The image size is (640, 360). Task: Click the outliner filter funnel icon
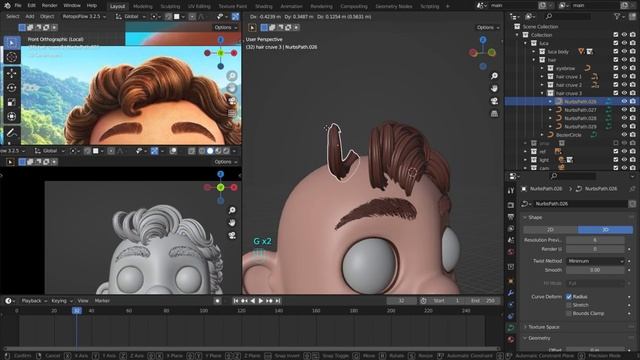617,16
